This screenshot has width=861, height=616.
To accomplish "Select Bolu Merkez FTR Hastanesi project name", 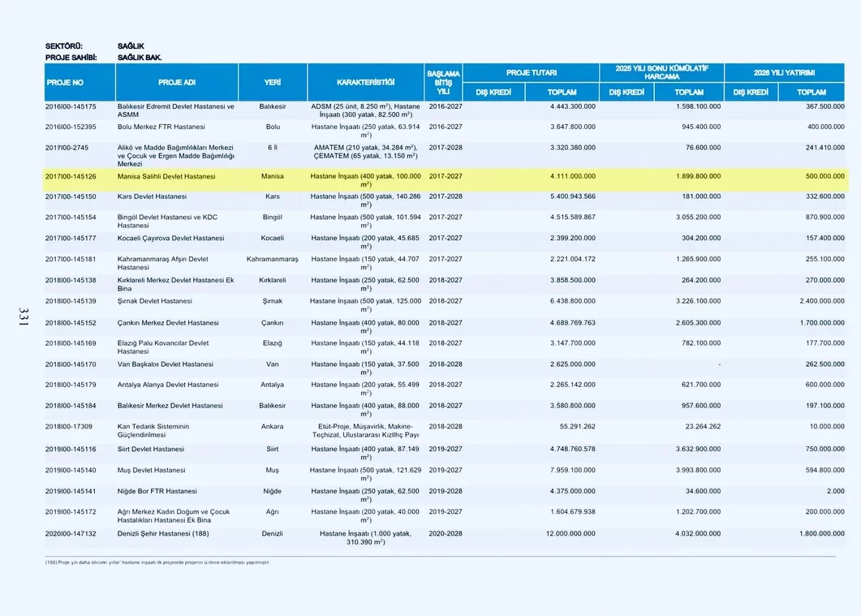I will [x=161, y=127].
